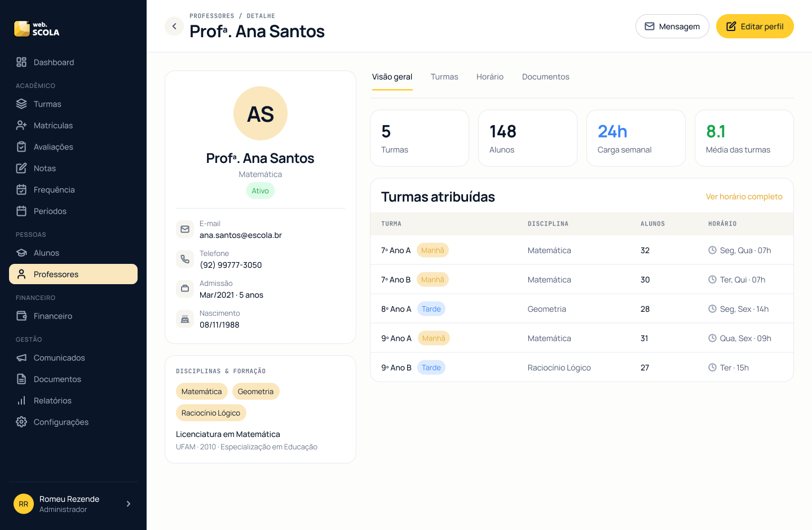Click the Raciocínio Lógico cell in the table
Image resolution: width=812 pixels, height=530 pixels.
pos(559,368)
